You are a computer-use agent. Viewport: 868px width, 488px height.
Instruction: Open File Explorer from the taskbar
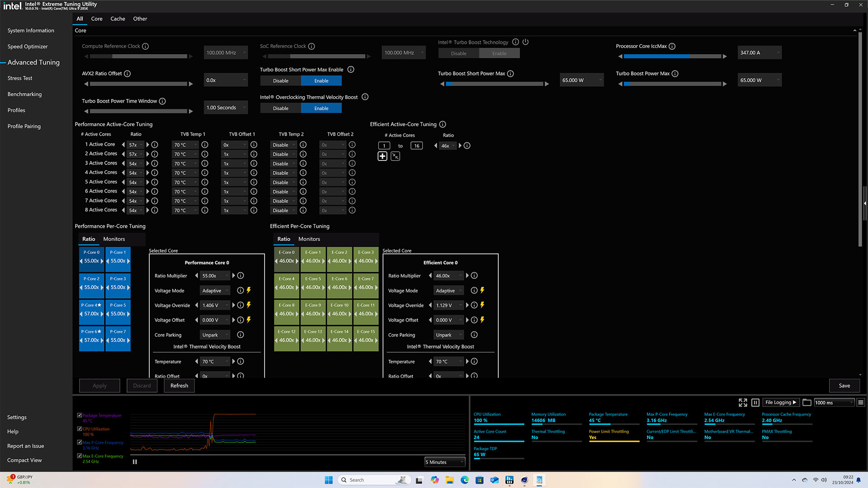pyautogui.click(x=449, y=480)
